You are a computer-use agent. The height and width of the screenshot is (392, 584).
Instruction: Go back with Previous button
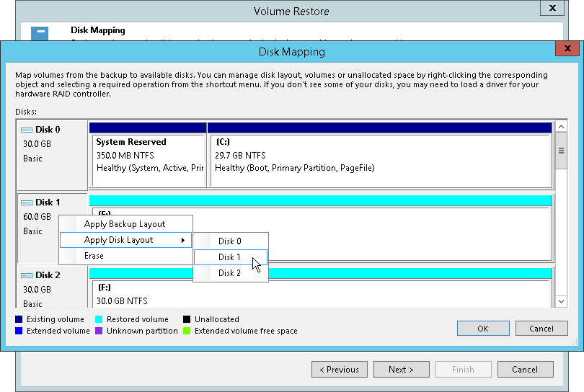coord(340,369)
